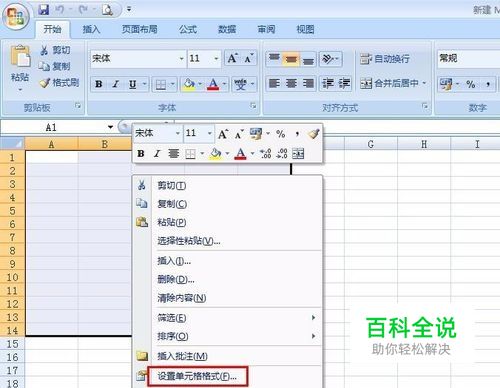Open number format dropdown 常规
This screenshot has width=500, height=388.
pyautogui.click(x=468, y=58)
